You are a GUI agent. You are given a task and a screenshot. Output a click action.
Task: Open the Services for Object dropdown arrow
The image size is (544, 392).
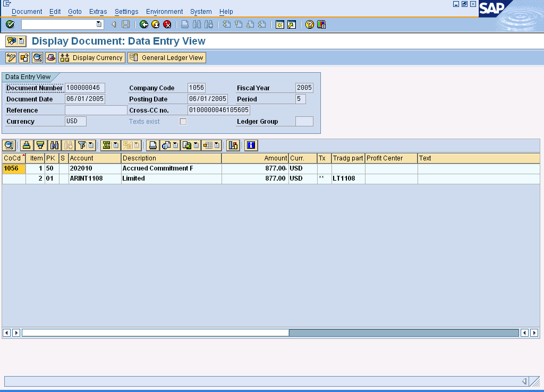pos(21,41)
